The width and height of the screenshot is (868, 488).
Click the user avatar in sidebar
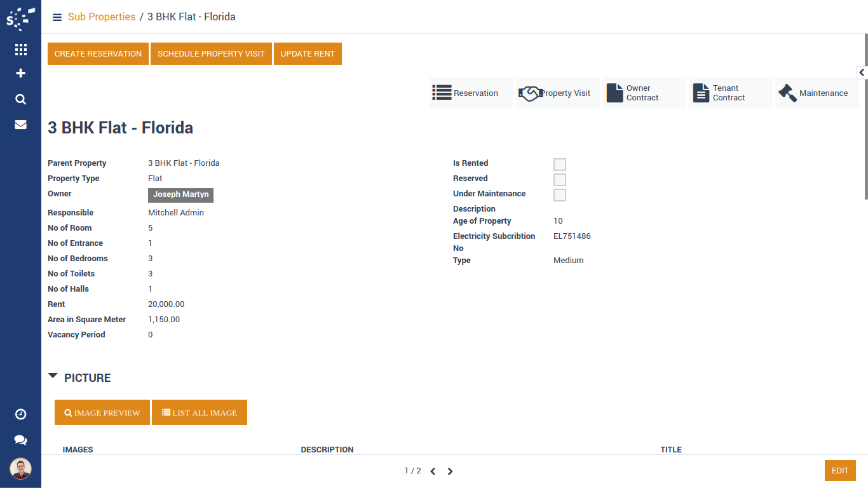(x=20, y=469)
